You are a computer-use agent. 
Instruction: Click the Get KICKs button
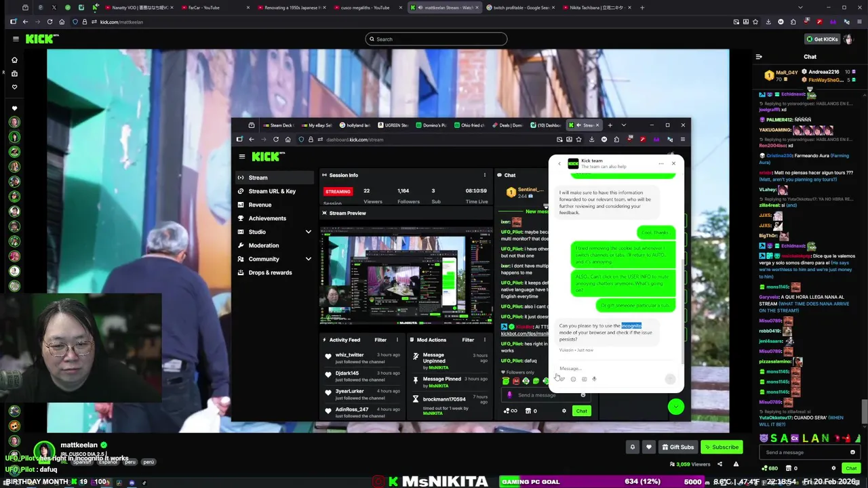point(822,39)
